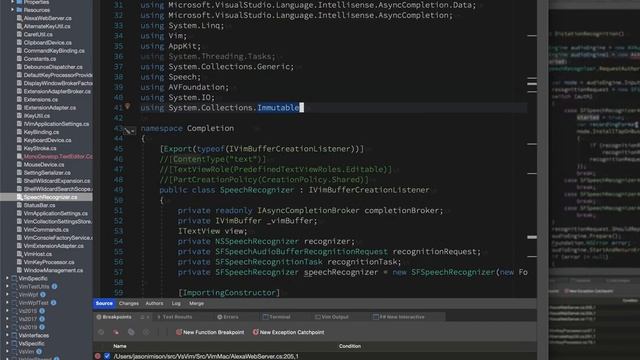This screenshot has height=360, width=640.
Task: Select WindowManagement.cs in the solution tree
Action: click(53, 270)
